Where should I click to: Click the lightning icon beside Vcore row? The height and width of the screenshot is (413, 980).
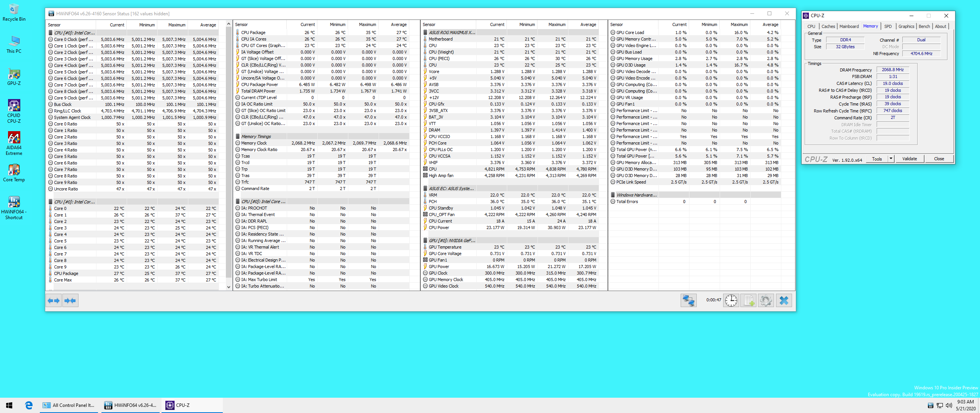click(425, 72)
